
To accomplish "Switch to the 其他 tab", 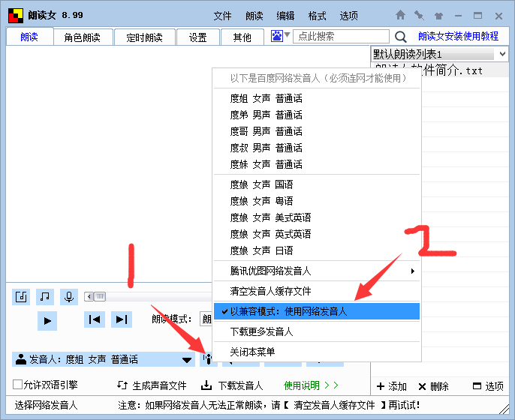I will [242, 37].
